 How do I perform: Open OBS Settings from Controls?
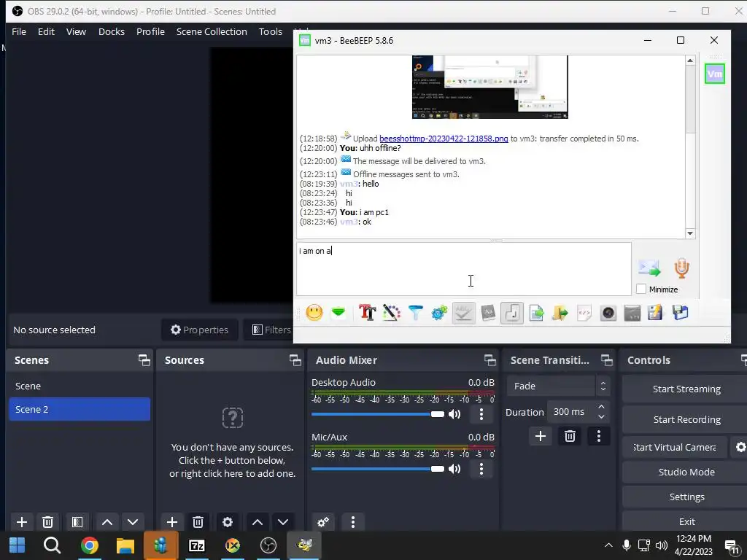[x=686, y=497]
